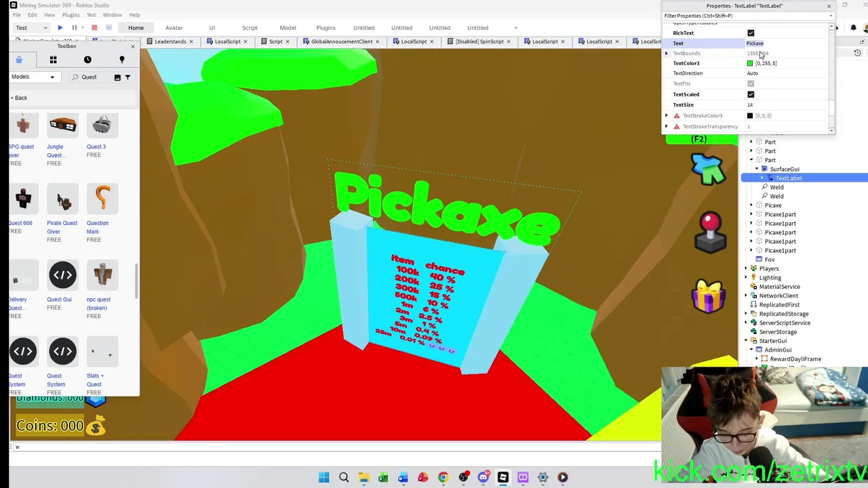The width and height of the screenshot is (868, 488).
Task: Switch to the Avatar ribbon tab
Action: 174,28
